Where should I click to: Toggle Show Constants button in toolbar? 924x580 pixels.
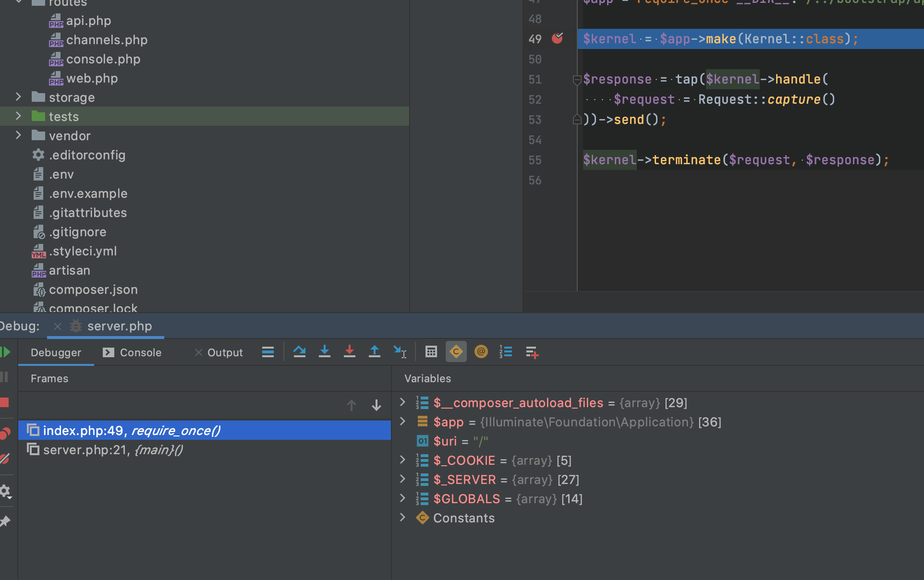click(x=456, y=352)
